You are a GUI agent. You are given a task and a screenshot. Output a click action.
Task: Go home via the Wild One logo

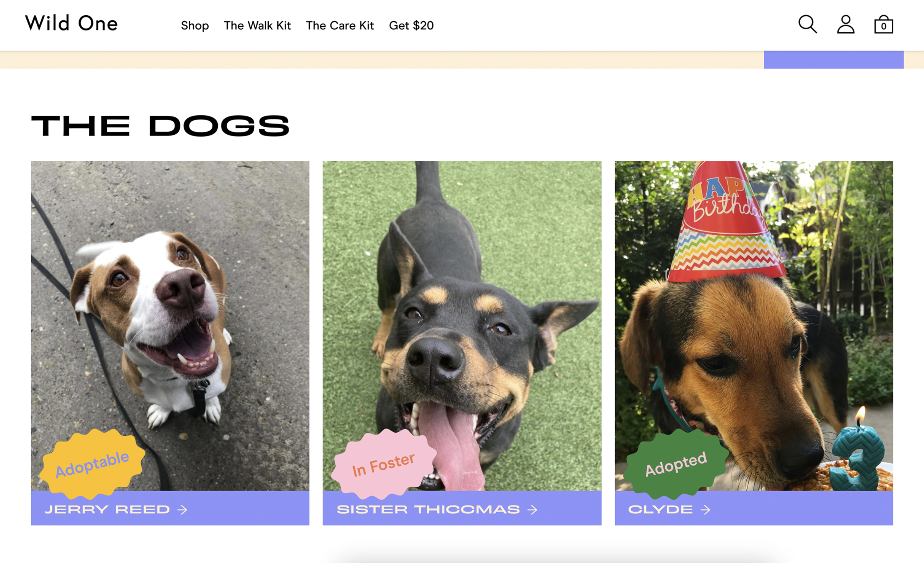point(71,23)
